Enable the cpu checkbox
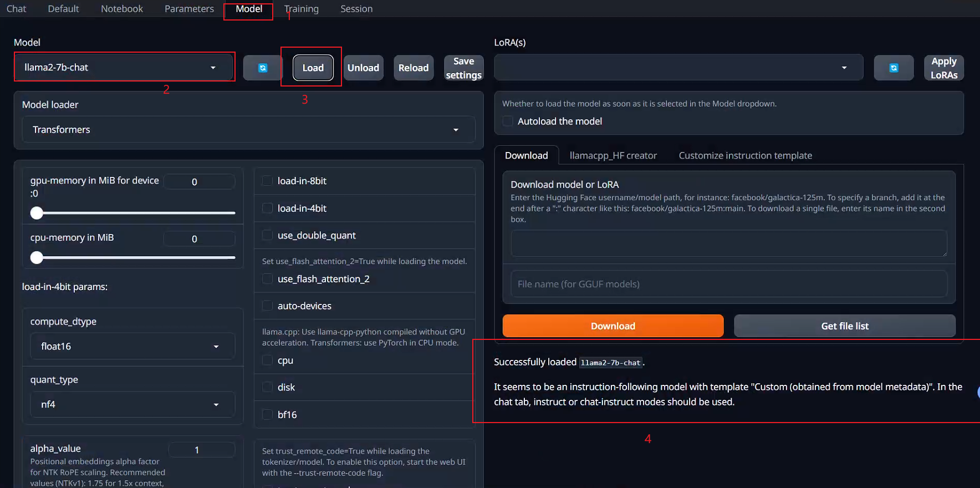Image resolution: width=980 pixels, height=488 pixels. coord(268,360)
